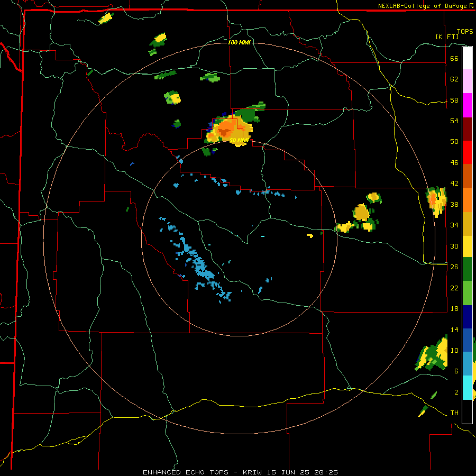Click the 10 value on the scale

point(454,350)
